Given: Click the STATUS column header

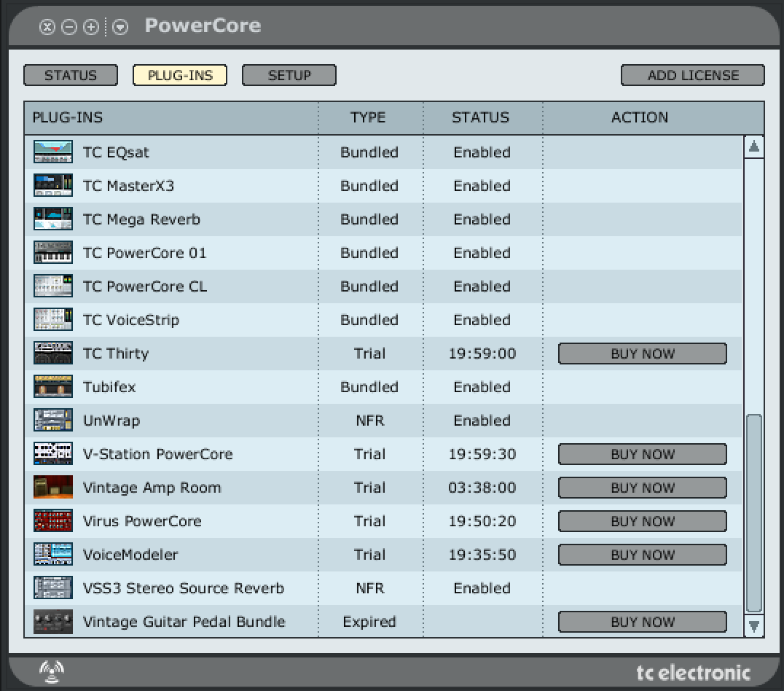Looking at the screenshot, I should [x=482, y=117].
